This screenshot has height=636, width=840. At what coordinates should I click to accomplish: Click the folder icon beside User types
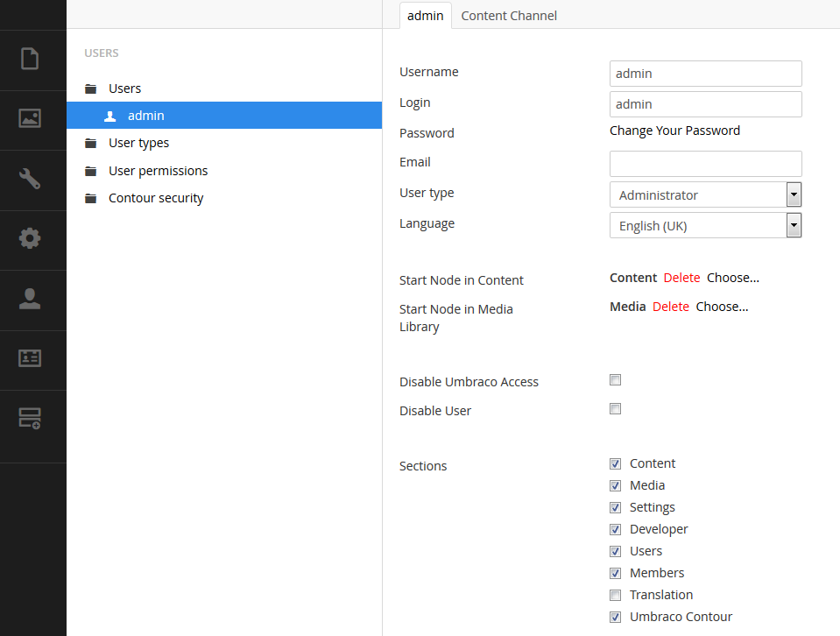point(91,144)
